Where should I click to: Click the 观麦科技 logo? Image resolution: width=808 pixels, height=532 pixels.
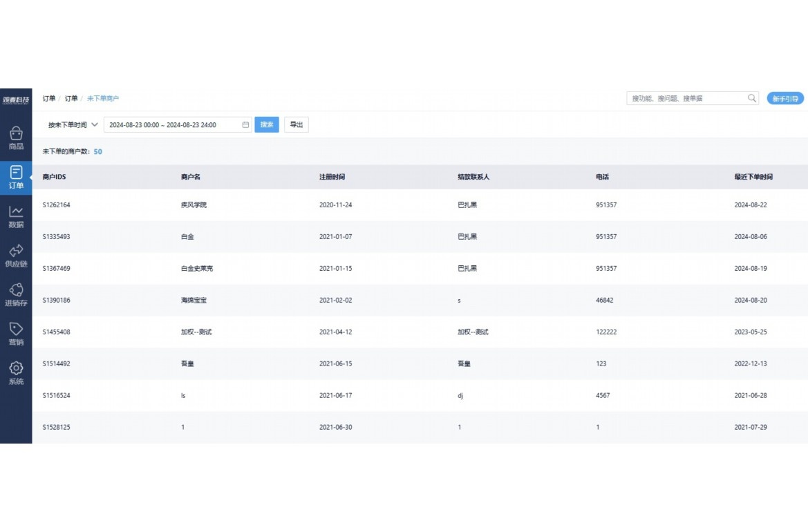(16, 98)
